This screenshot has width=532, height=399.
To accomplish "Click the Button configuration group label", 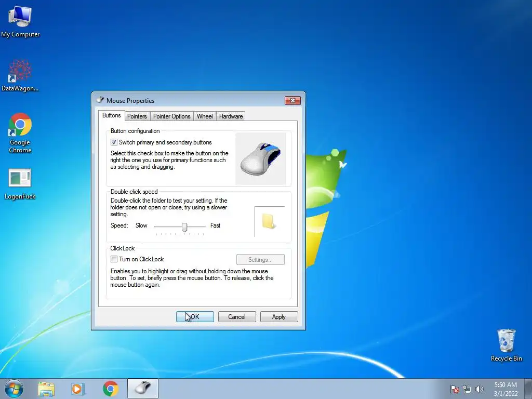I will coord(135,131).
